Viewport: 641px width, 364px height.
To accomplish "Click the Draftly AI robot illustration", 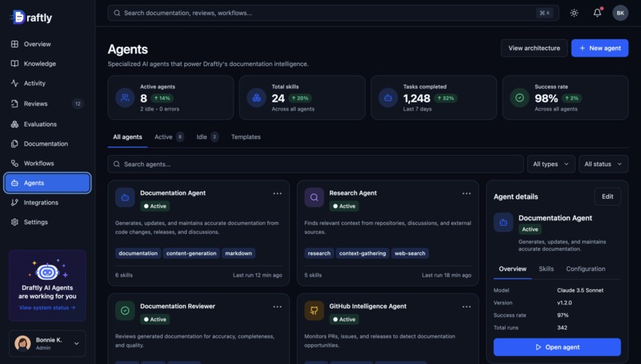I will click(x=48, y=270).
